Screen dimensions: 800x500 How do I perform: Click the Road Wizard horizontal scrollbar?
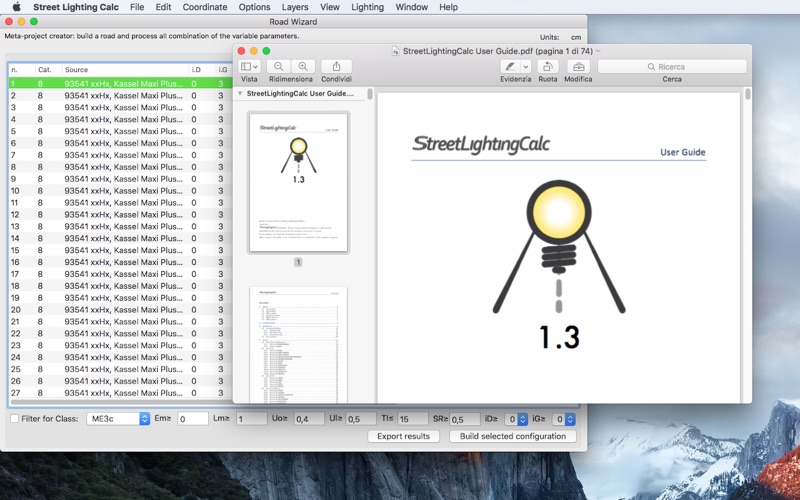click(x=121, y=403)
